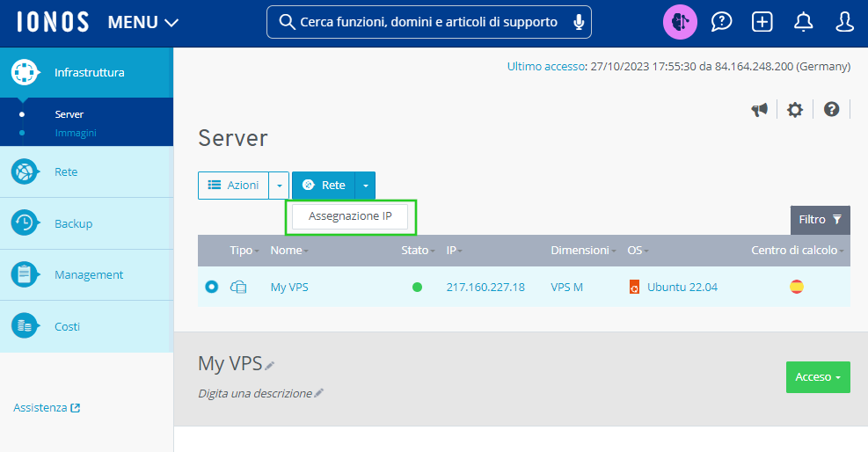Screen dimensions: 868x452
Task: Expand the Rete toolbar dropdown arrow
Action: [365, 186]
